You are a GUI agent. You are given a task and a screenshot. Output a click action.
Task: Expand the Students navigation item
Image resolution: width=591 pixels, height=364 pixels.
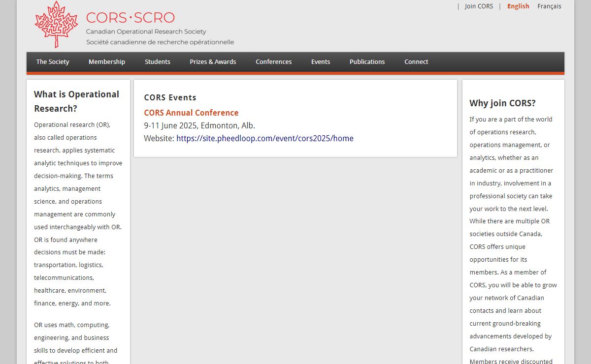158,62
